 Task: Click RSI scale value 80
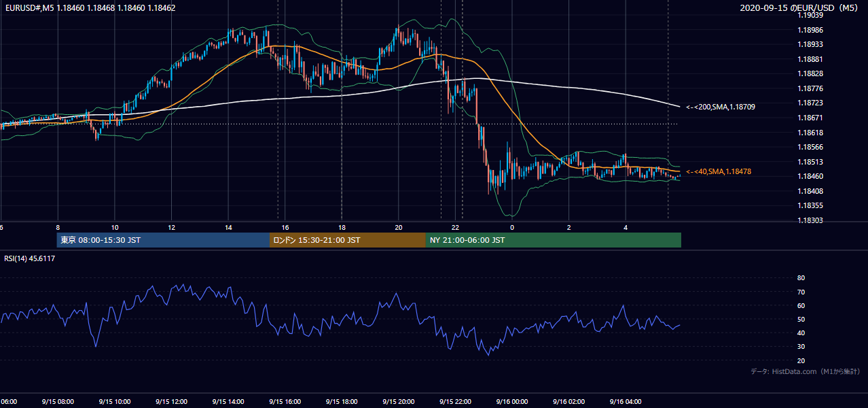coord(801,278)
